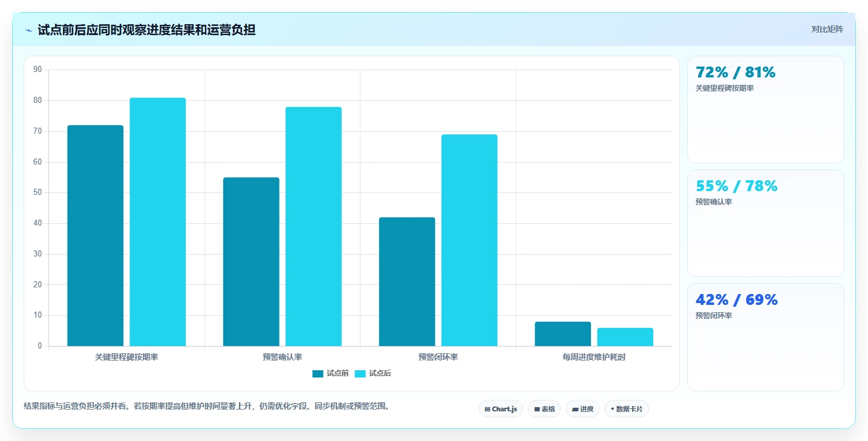Select the 进度 chip
868x441 pixels.
pyautogui.click(x=582, y=409)
